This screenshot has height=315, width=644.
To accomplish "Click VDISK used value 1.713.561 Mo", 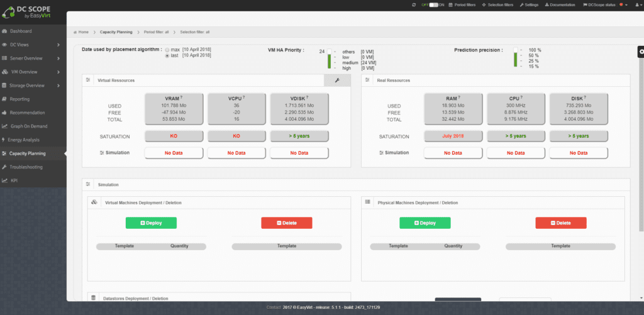I will click(x=299, y=106).
